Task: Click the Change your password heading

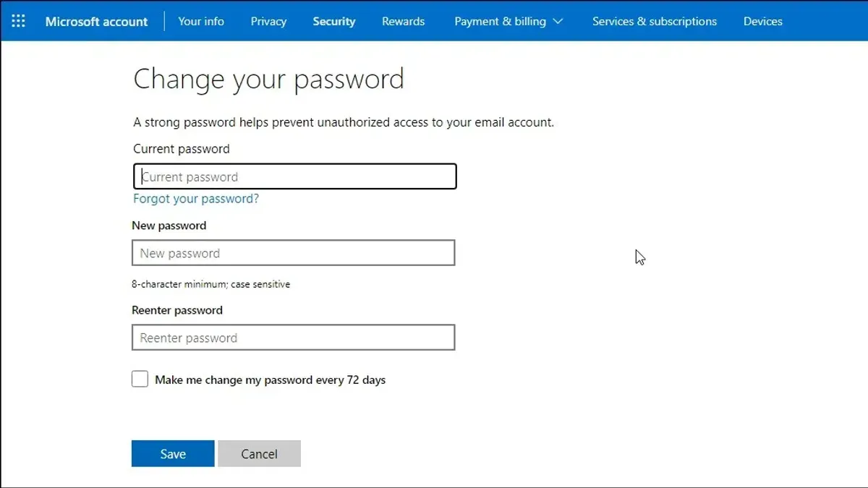Action: [x=268, y=79]
